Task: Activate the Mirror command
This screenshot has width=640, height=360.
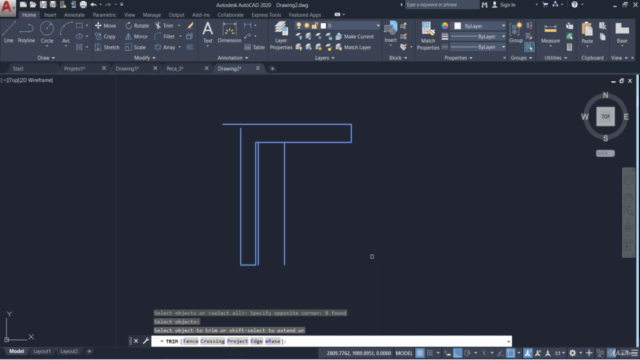Action: pyautogui.click(x=137, y=36)
